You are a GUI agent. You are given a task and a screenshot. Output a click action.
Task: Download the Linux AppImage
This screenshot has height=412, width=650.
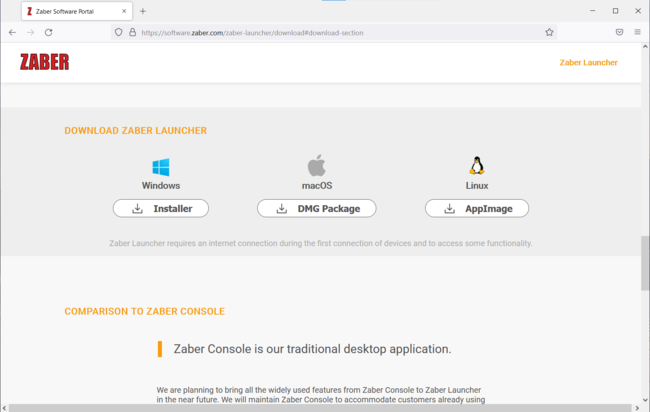(x=477, y=209)
